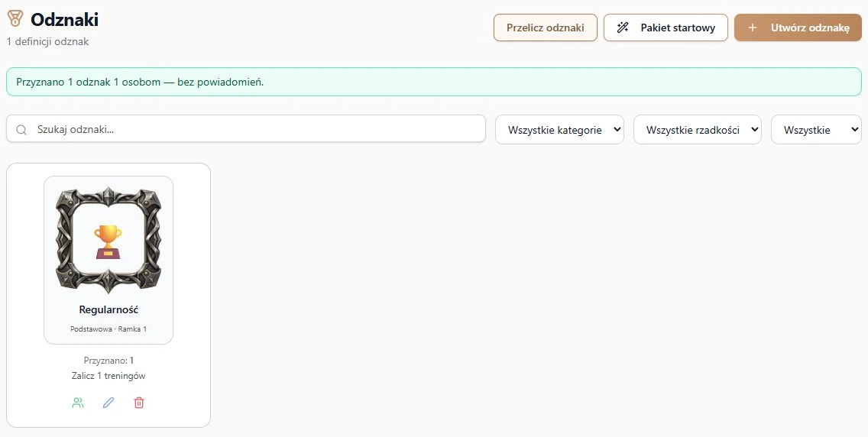Screen dimensions: 868x437
Task: Focus the Szukaj odznaki search field
Action: coord(246,129)
